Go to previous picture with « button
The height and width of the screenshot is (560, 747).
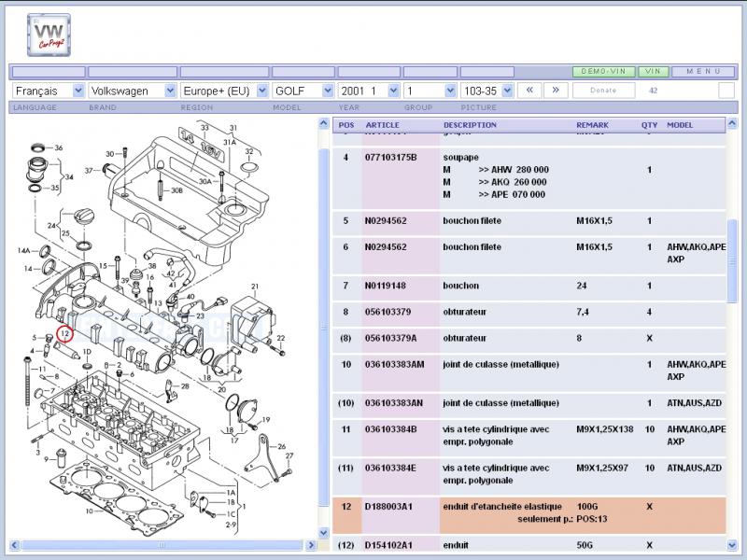pyautogui.click(x=529, y=90)
